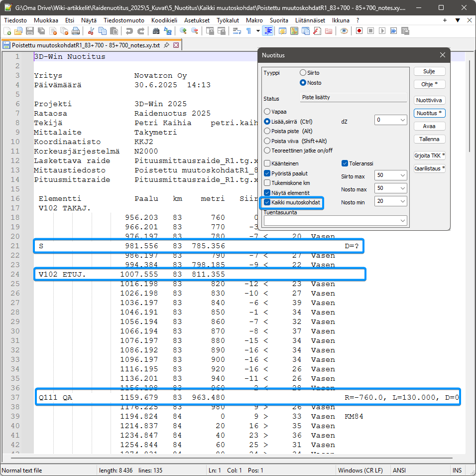Select the Poista piste option

point(267,131)
